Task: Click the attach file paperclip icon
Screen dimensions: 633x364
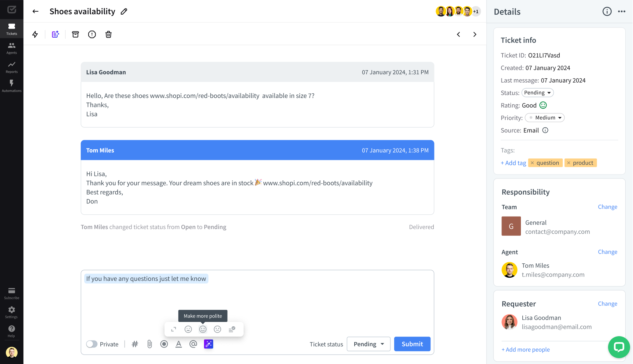Action: click(149, 344)
